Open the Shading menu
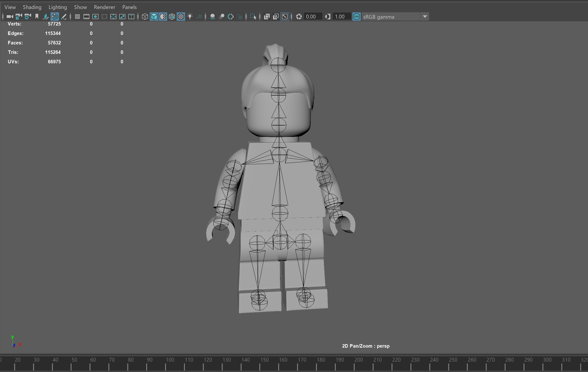This screenshot has width=588, height=372. (32, 7)
